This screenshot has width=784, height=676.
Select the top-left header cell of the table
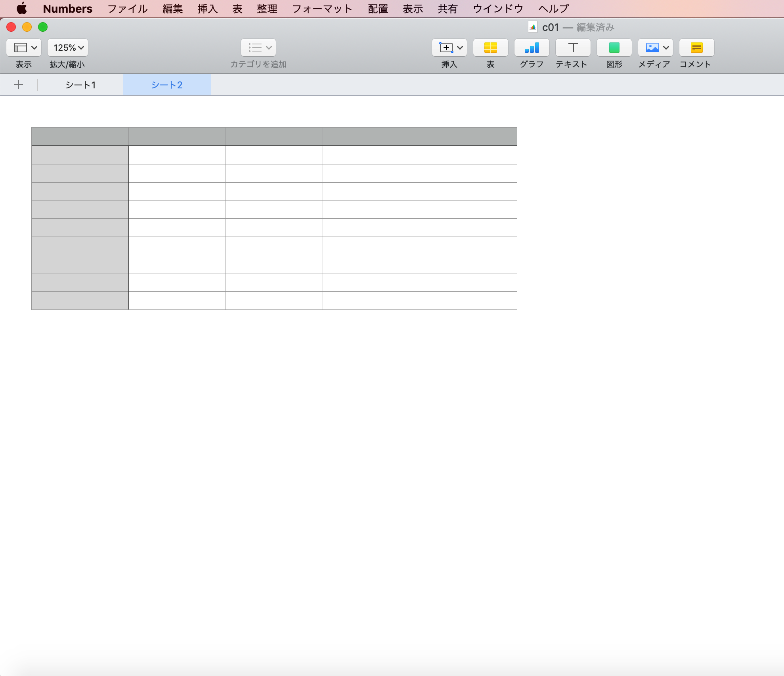[x=80, y=136]
